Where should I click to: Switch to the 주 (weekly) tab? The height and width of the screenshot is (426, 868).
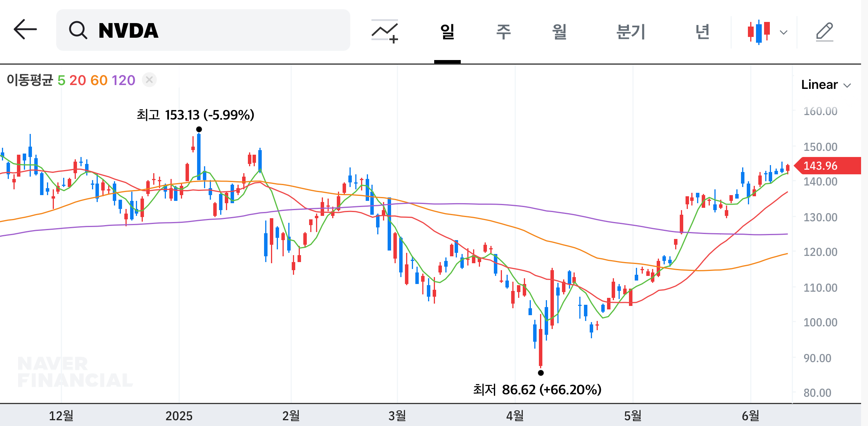[x=503, y=31]
